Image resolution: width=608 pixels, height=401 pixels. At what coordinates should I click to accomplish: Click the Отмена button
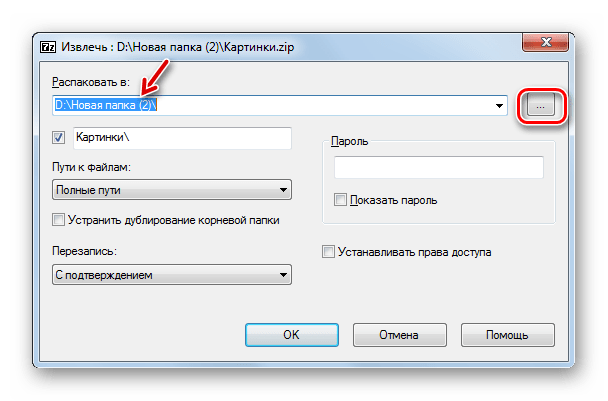400,335
